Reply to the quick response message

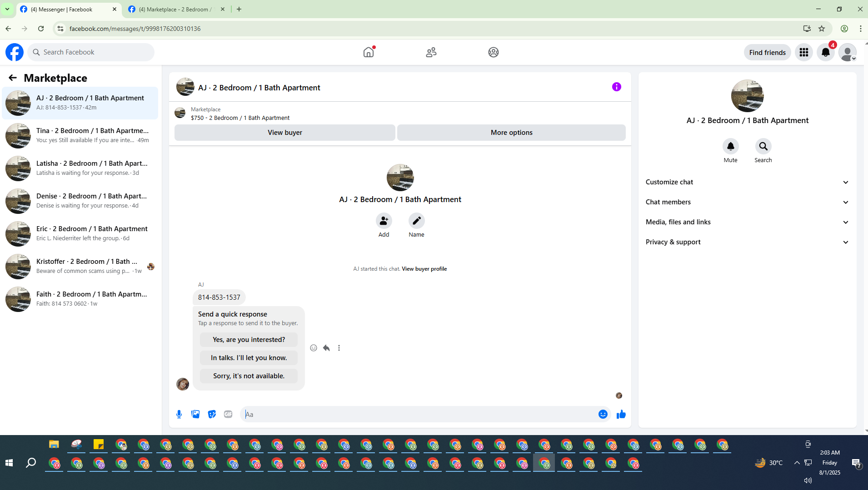click(326, 348)
